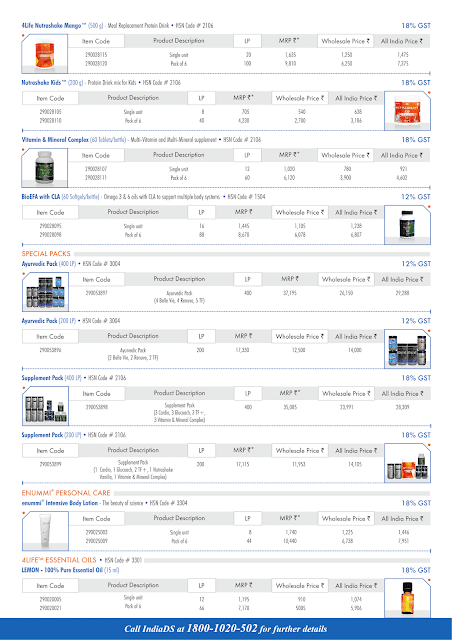Image resolution: width=452 pixels, height=640 pixels.
Task: Click the 'SPECIAL PACKS' section heading
Action: [46, 254]
